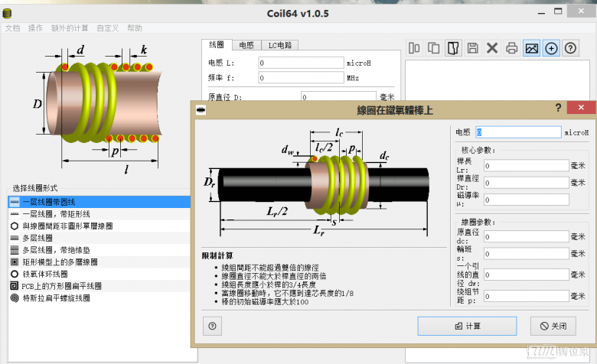The height and width of the screenshot is (364, 597).
Task: Switch to the 线圈 tab
Action: point(217,44)
